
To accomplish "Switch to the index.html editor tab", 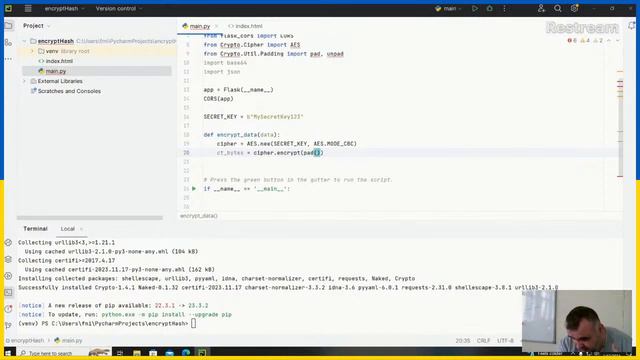I will (245, 26).
